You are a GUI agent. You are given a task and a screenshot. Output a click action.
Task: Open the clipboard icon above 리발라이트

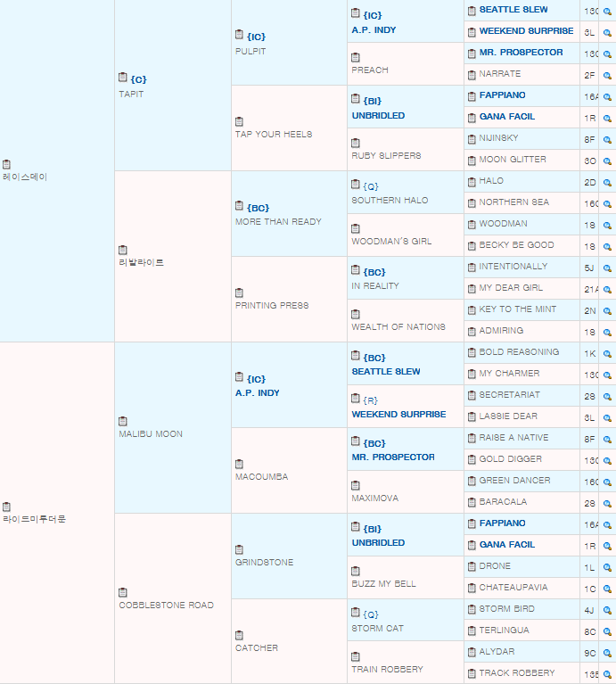point(123,250)
